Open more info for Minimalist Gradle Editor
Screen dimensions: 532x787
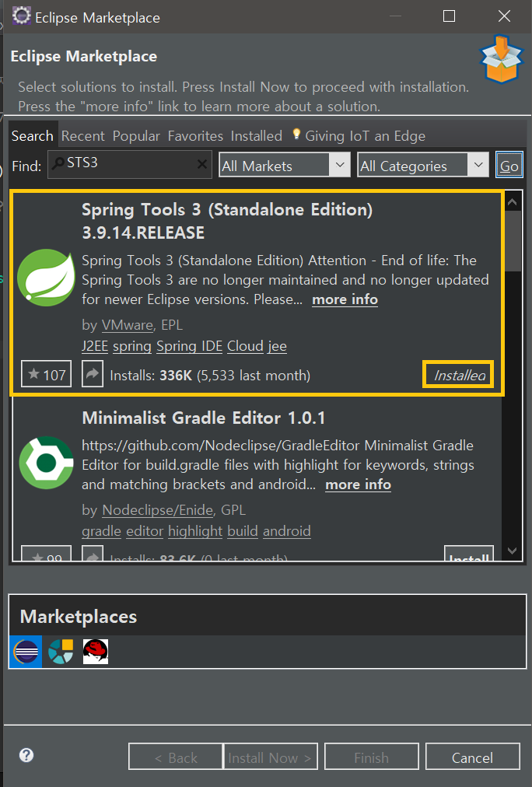358,484
